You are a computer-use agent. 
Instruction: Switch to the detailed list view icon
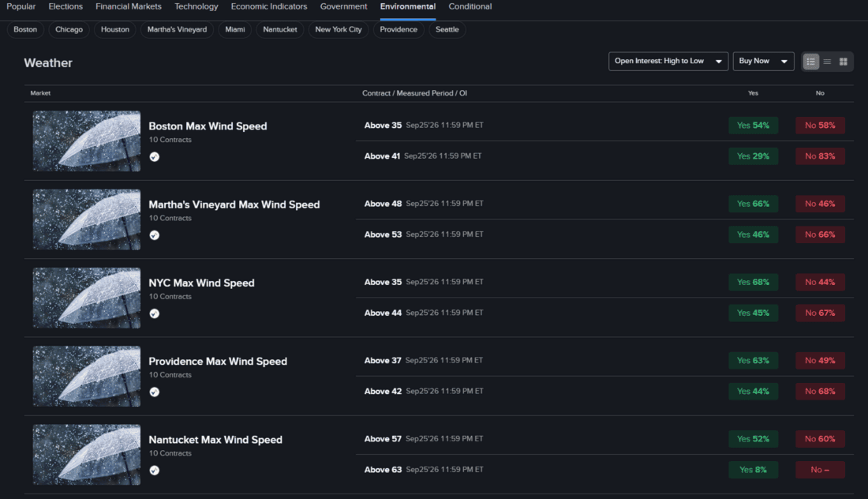coord(810,62)
